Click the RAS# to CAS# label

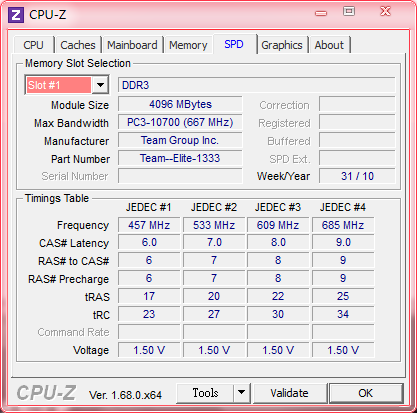click(73, 261)
